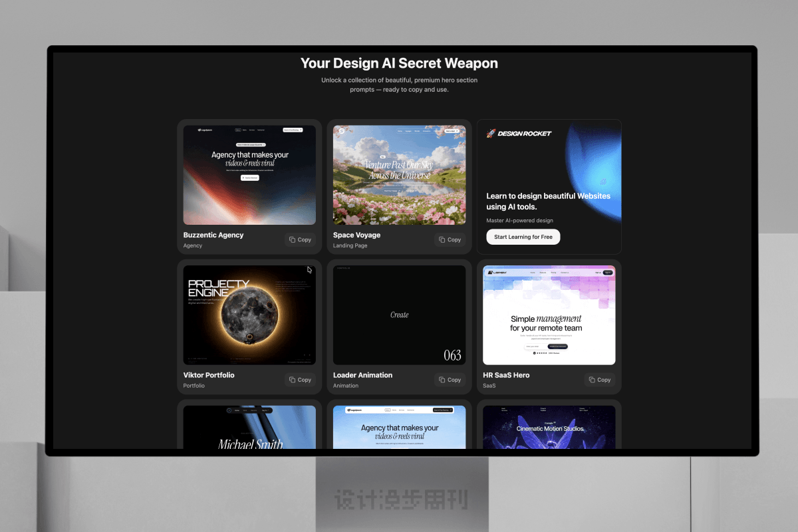Click the copy icon for Viktor Portfolio
798x532 pixels.
293,380
